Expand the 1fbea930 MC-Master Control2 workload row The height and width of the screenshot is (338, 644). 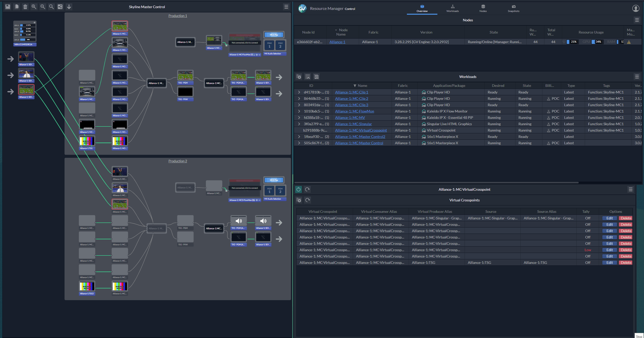point(299,137)
